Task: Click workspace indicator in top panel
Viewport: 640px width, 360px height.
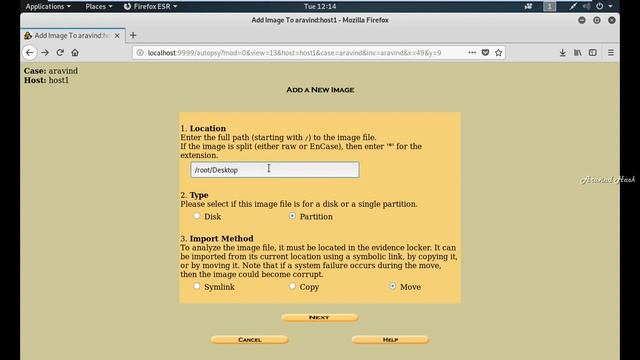Action: pos(549,7)
